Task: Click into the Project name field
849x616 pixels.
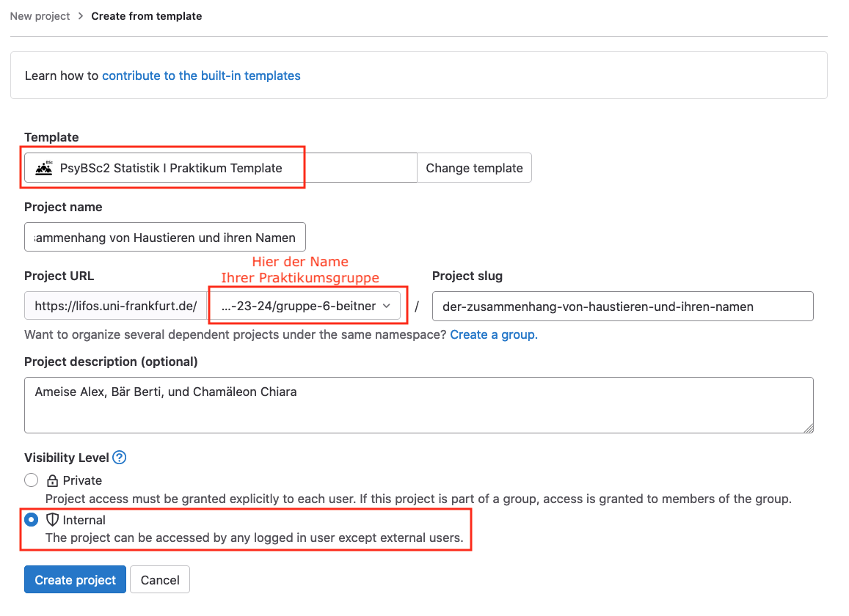Action: (165, 238)
